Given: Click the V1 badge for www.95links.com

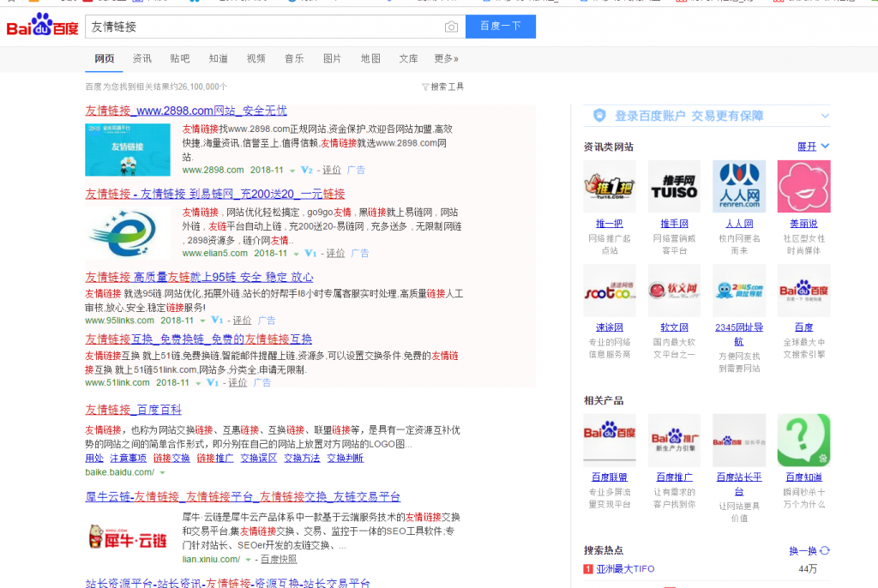Looking at the screenshot, I should [217, 321].
